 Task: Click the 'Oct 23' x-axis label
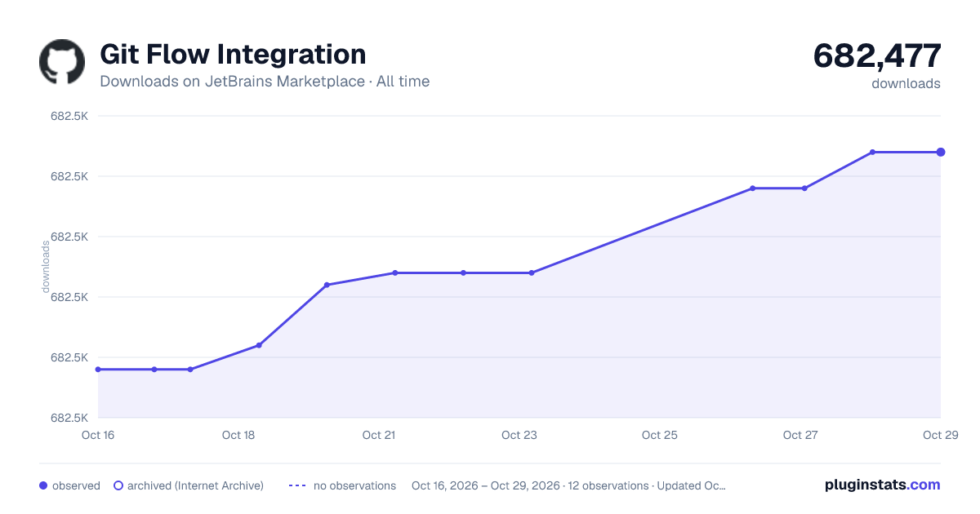click(519, 435)
